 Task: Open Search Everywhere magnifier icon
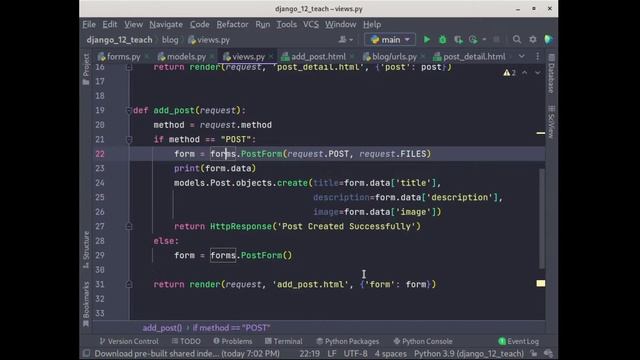(x=517, y=40)
